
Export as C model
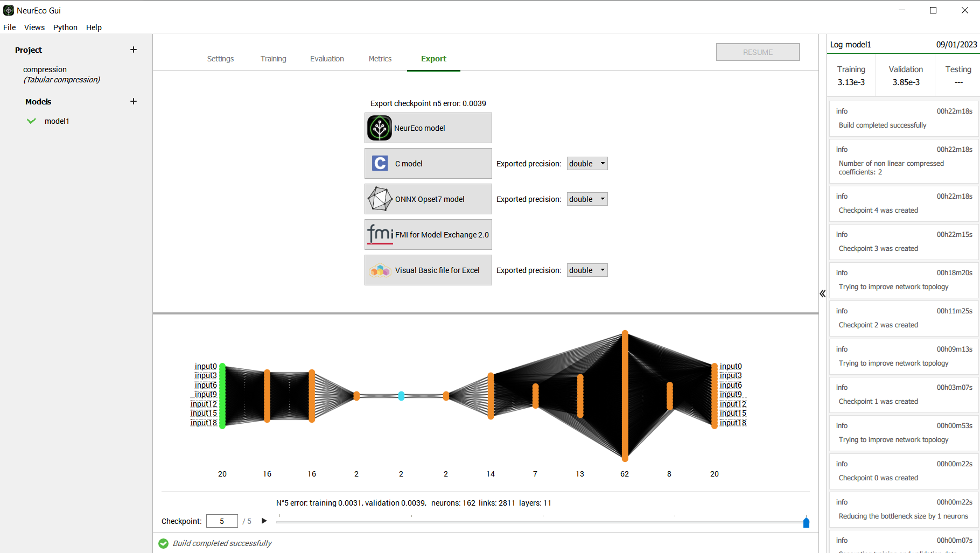[x=428, y=164]
